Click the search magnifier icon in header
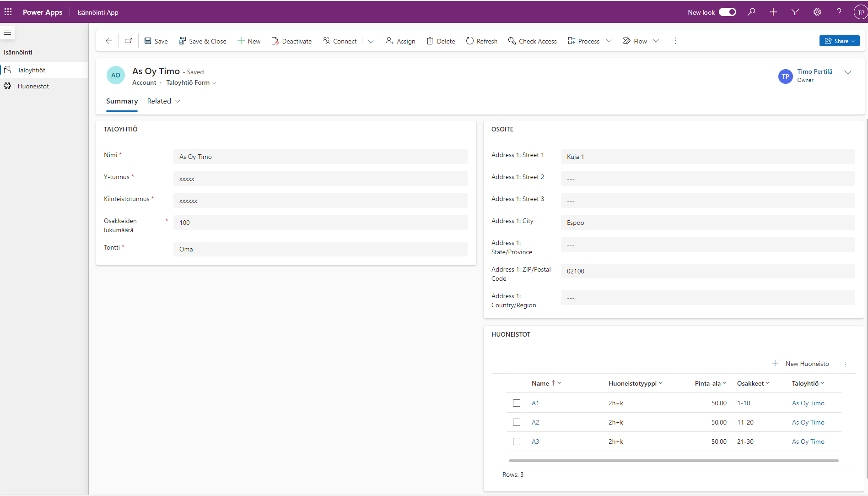The image size is (868, 496). tap(751, 12)
